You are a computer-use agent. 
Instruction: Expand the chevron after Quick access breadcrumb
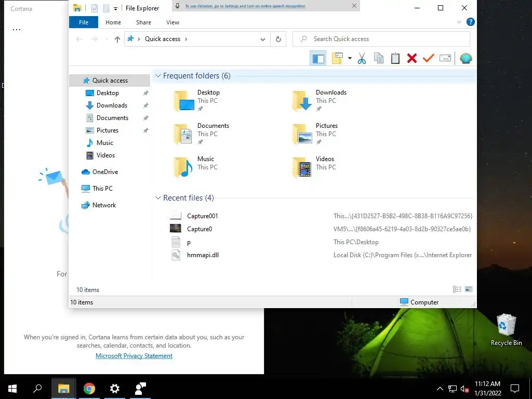tap(186, 39)
